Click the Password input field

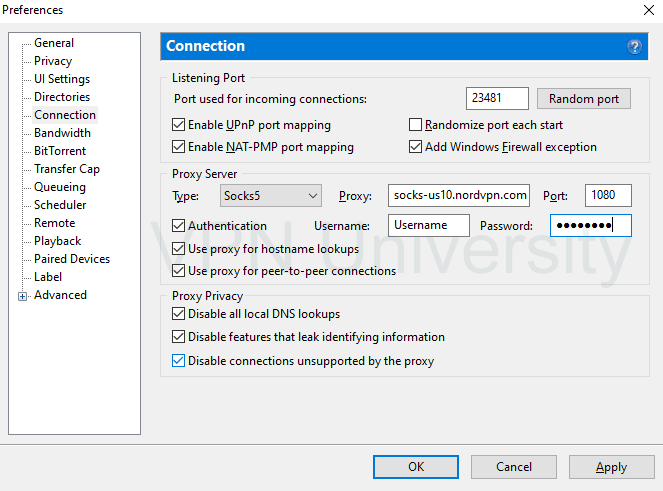tap(591, 225)
